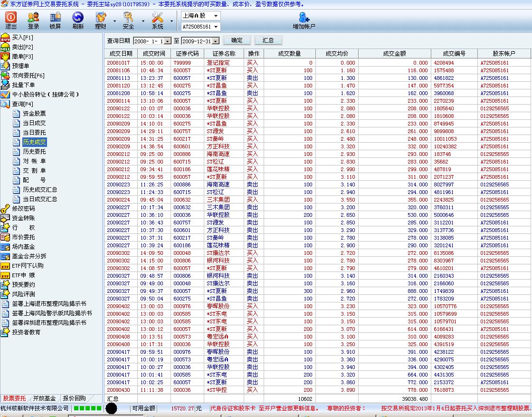Sort by 成交时间 column header
The height and width of the screenshot is (417, 532).
point(154,53)
